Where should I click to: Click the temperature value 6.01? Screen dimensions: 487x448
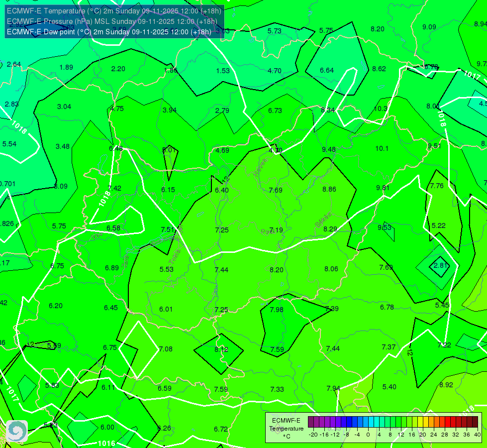click(166, 309)
